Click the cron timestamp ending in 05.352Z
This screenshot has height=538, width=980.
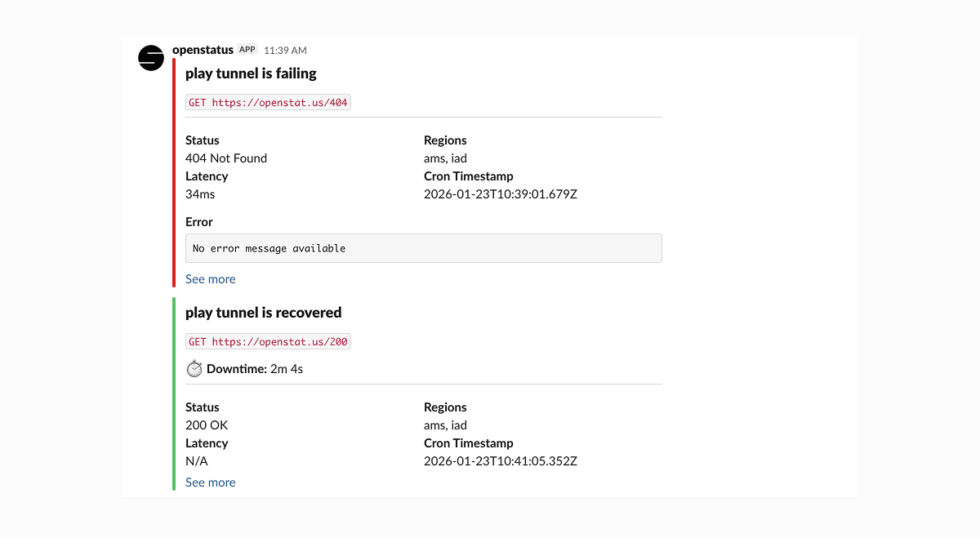click(x=500, y=461)
